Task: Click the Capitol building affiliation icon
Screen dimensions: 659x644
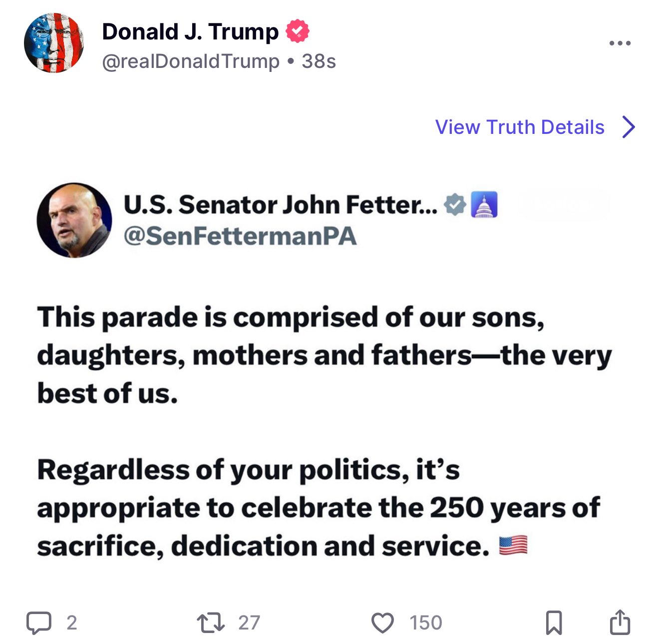Action: coord(484,205)
